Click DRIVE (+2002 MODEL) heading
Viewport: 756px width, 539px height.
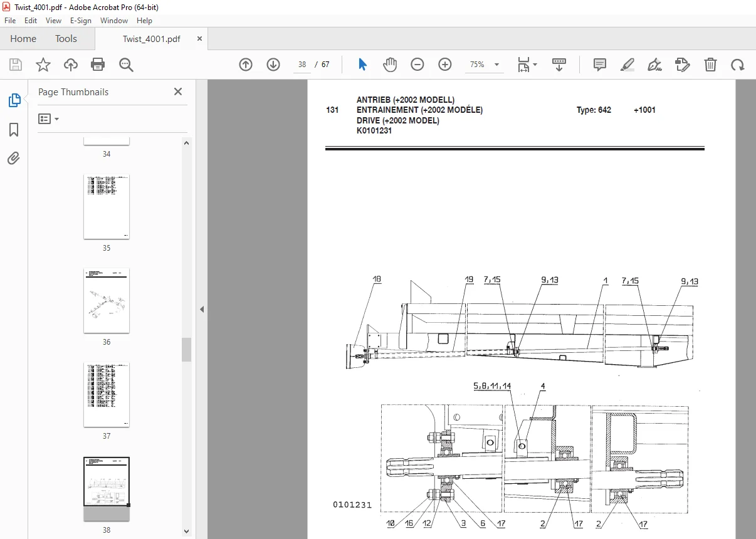point(397,120)
